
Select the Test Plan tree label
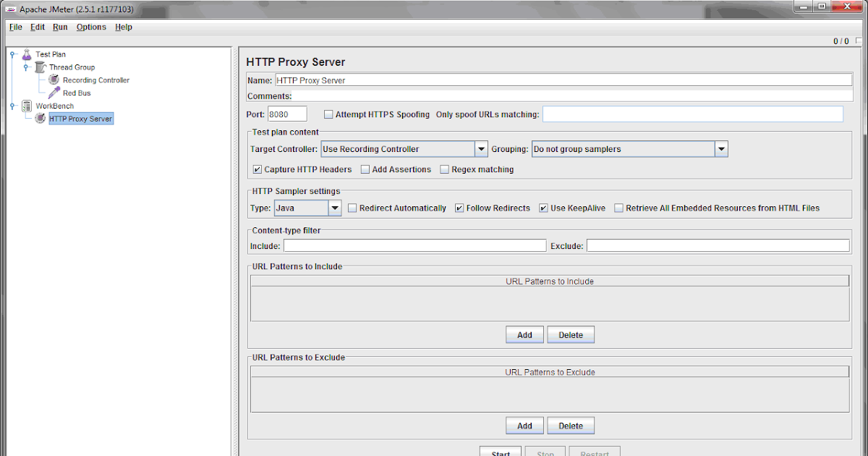coord(51,54)
